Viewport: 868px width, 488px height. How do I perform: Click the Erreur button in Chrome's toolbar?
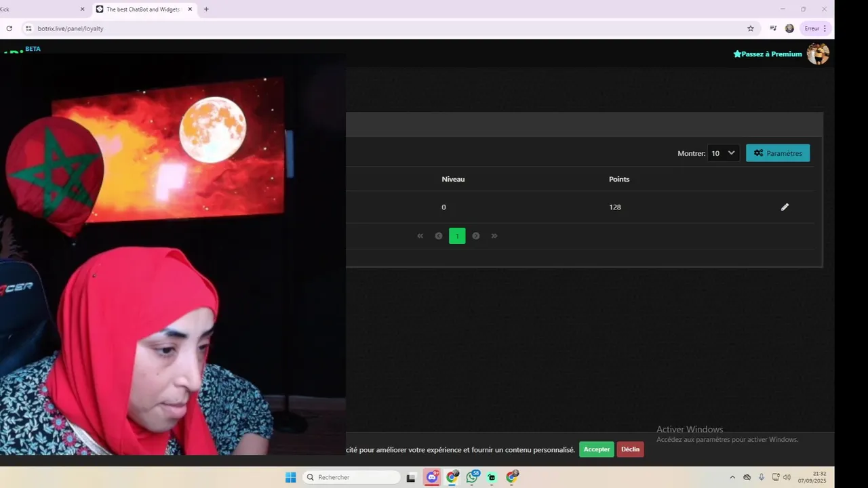[816, 28]
